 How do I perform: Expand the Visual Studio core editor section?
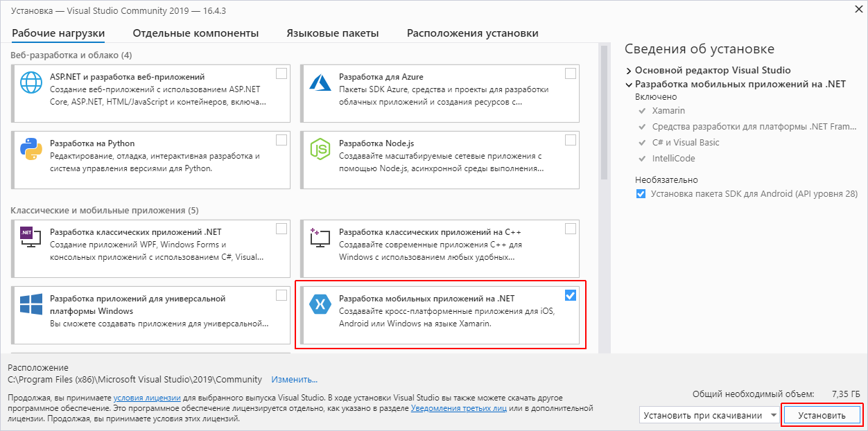[x=629, y=71]
